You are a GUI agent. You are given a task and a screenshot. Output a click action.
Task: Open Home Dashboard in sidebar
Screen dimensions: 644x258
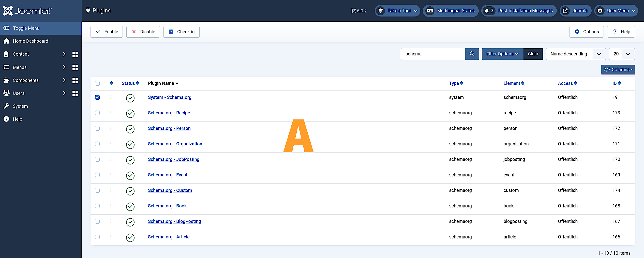tap(30, 41)
